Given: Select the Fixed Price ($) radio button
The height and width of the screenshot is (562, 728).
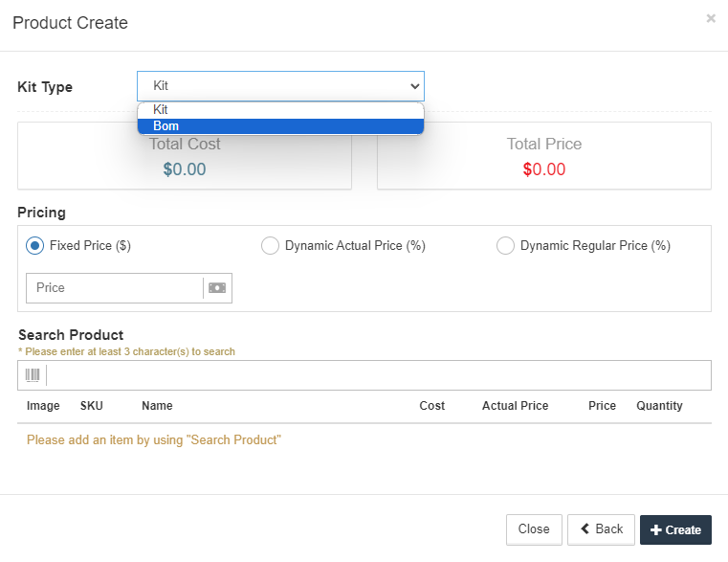Looking at the screenshot, I should click(35, 246).
